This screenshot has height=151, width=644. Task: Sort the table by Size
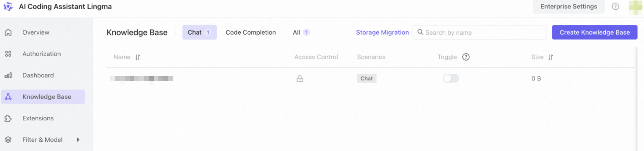pos(551,57)
